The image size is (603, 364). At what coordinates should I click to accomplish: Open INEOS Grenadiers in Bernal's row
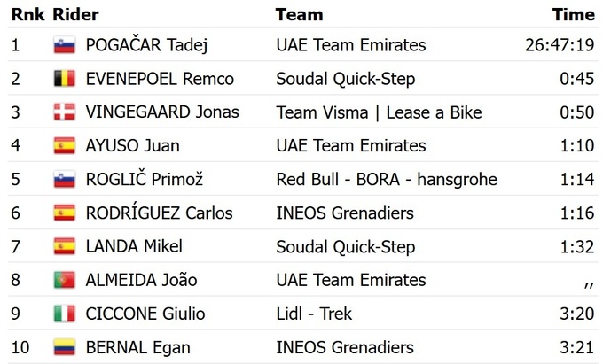(345, 347)
